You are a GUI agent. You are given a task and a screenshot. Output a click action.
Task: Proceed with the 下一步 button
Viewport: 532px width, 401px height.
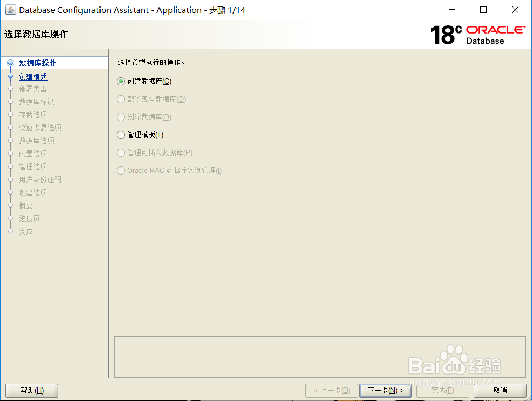pyautogui.click(x=385, y=390)
